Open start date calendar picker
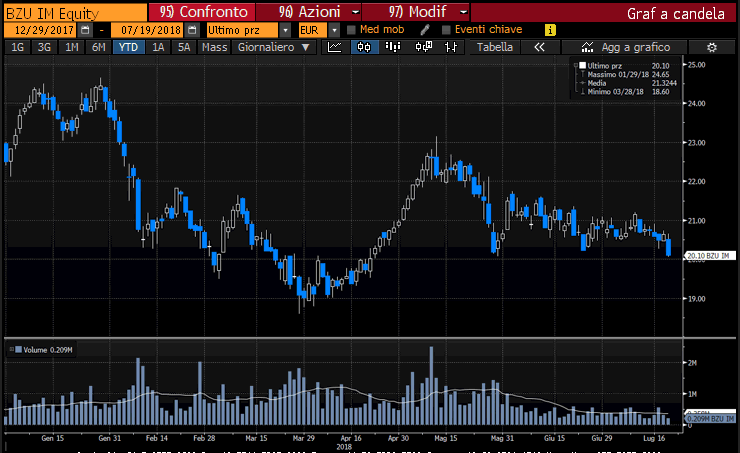The width and height of the screenshot is (740, 453). [86, 30]
